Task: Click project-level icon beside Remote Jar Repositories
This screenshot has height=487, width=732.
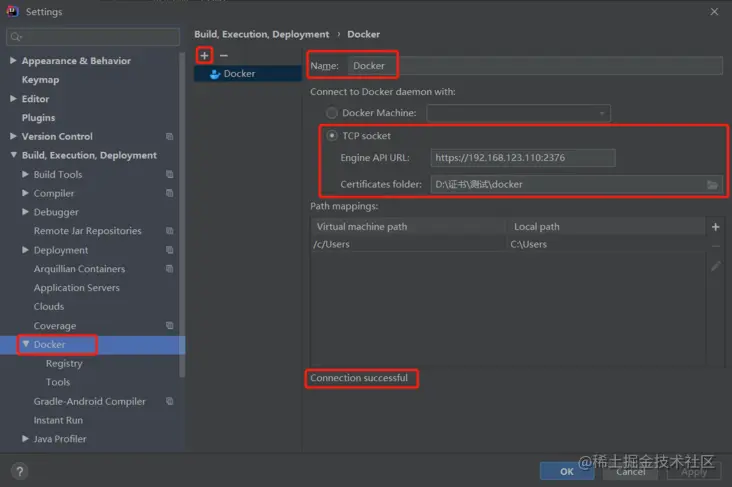Action: point(169,231)
